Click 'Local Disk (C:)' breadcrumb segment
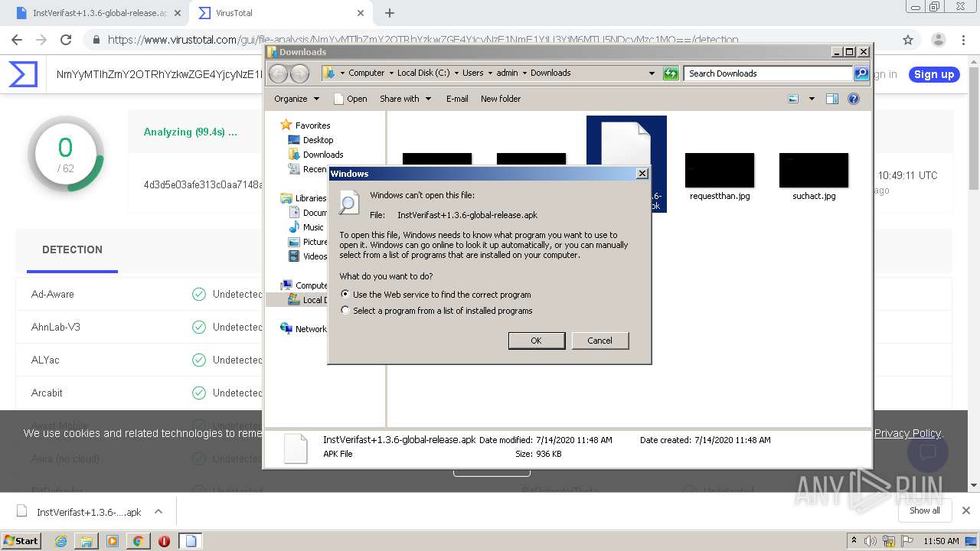Screen dimensions: 980x551 coord(423,73)
